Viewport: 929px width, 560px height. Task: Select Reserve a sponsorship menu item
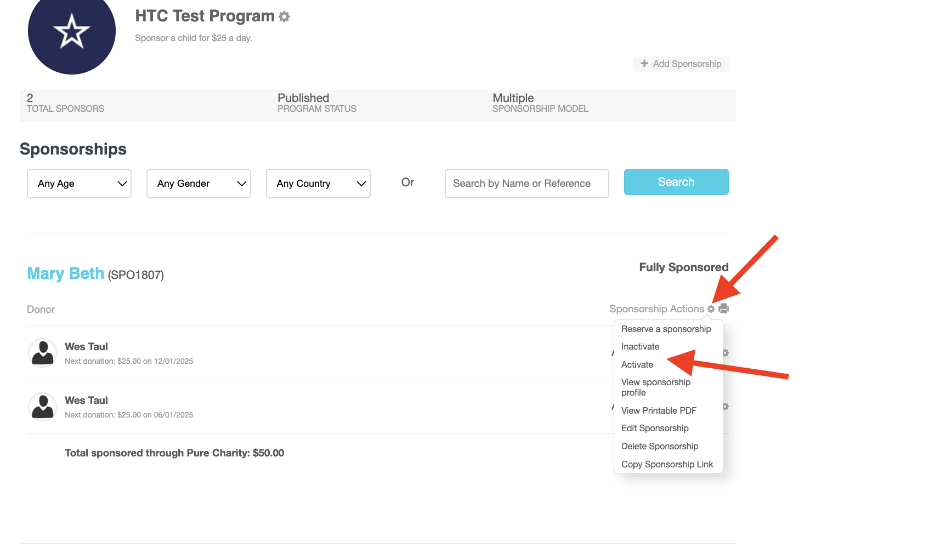[x=666, y=329]
